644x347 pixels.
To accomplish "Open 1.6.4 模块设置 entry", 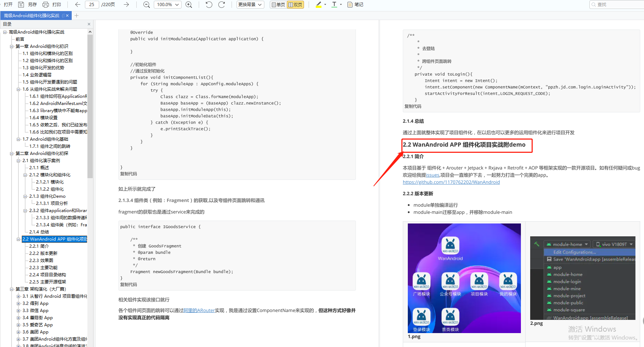I will tap(43, 118).
